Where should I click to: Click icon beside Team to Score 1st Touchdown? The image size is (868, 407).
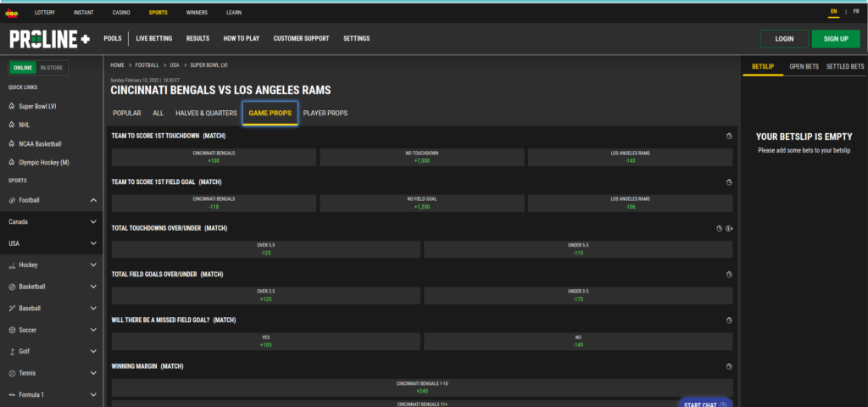coord(729,136)
